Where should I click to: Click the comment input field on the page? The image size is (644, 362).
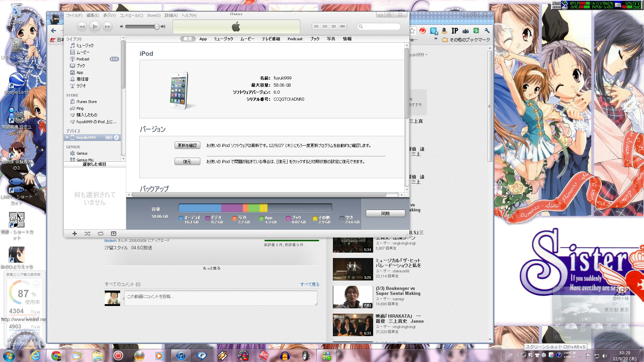point(221,298)
